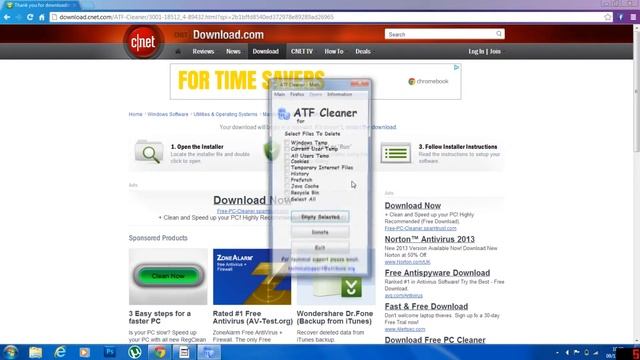
Task: Click the For Time Savers Chromebook banner
Action: 316,81
